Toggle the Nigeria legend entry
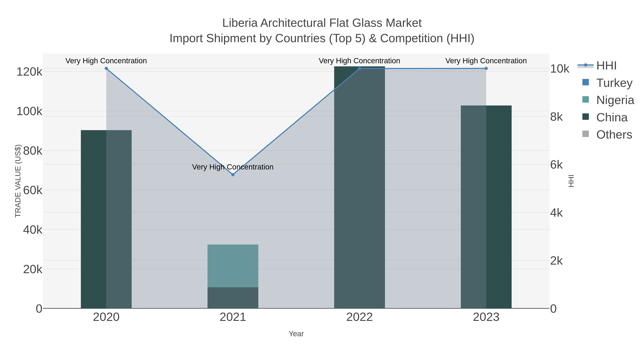Image resolution: width=644 pixels, height=362 pixels. [608, 100]
